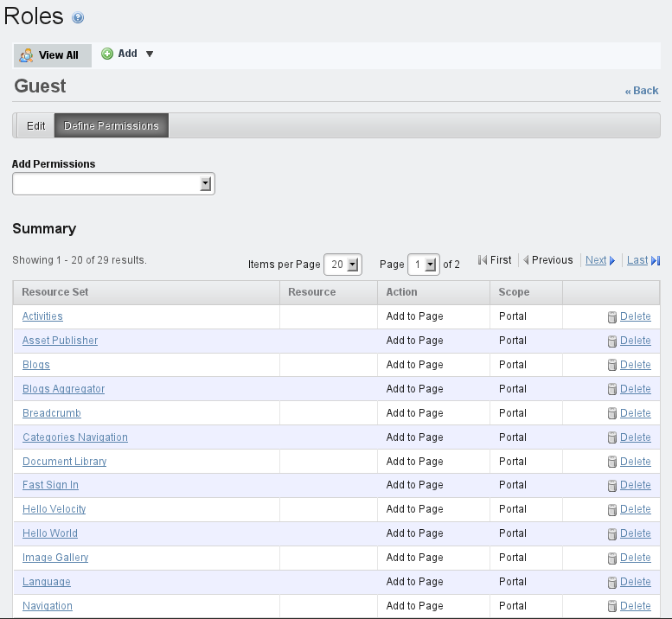Screen dimensions: 672x619
Task: Click the View All users icon
Action: 26,55
